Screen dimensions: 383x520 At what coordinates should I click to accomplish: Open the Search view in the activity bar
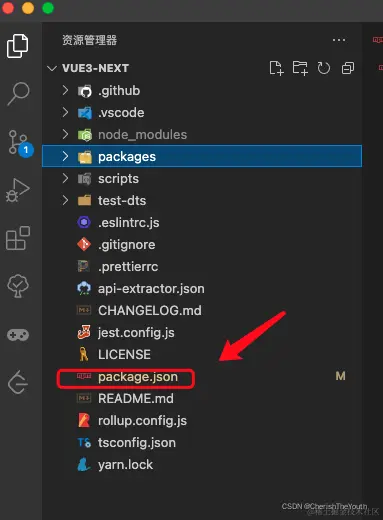coord(18,94)
